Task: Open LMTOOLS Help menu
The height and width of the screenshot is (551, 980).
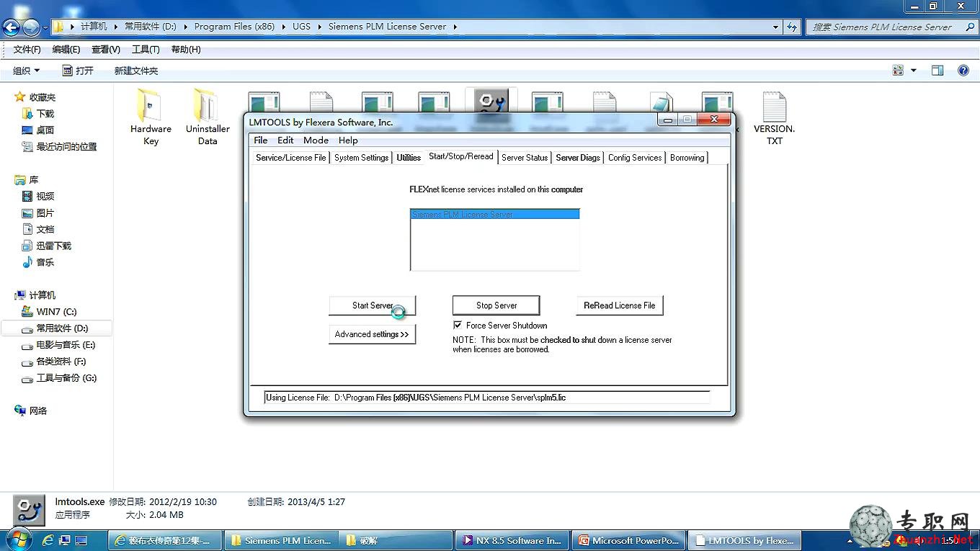Action: point(348,140)
